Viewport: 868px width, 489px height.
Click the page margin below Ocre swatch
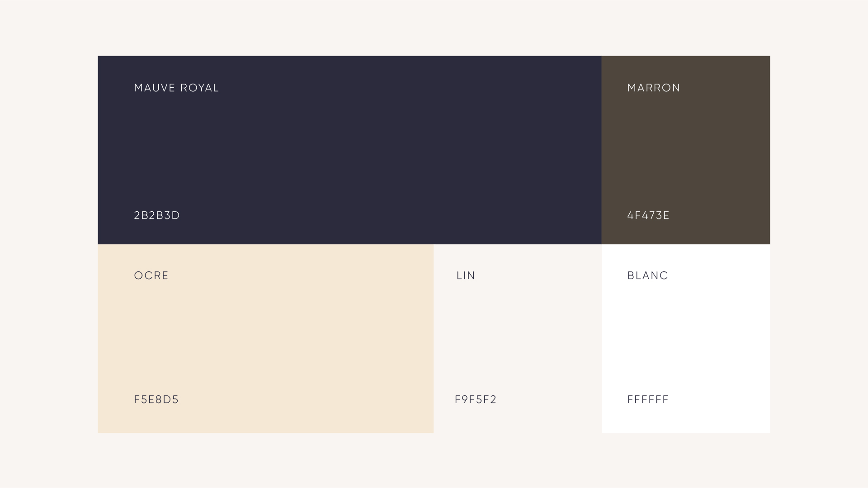(265, 461)
